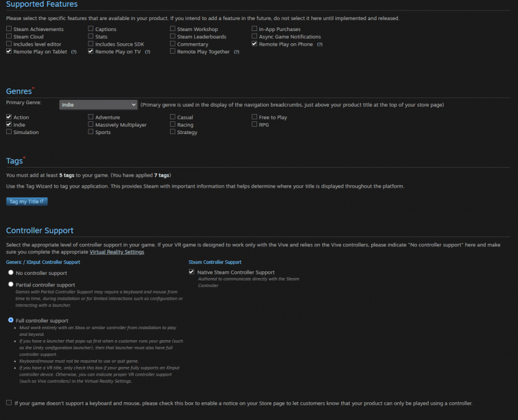Check the Stats feature

coord(91,37)
